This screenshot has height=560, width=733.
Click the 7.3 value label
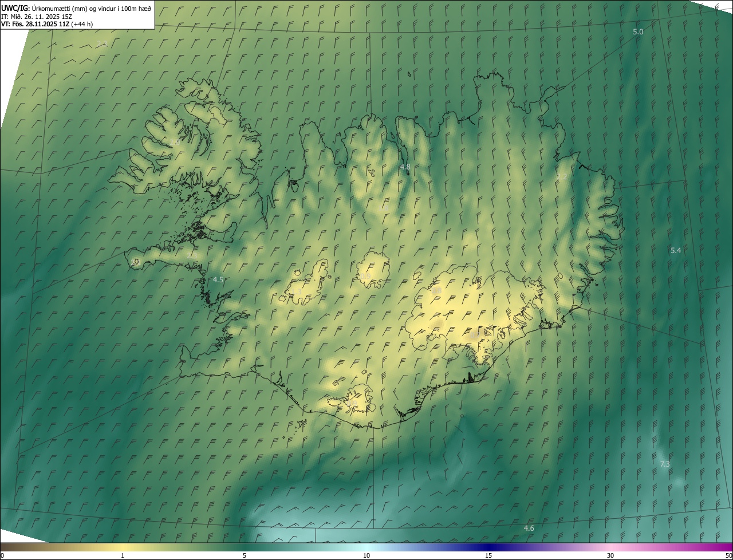pyautogui.click(x=665, y=464)
